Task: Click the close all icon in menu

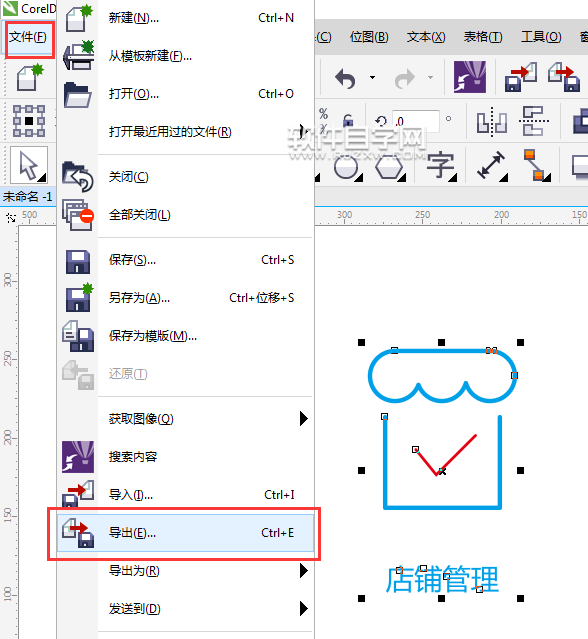Action: tap(78, 215)
